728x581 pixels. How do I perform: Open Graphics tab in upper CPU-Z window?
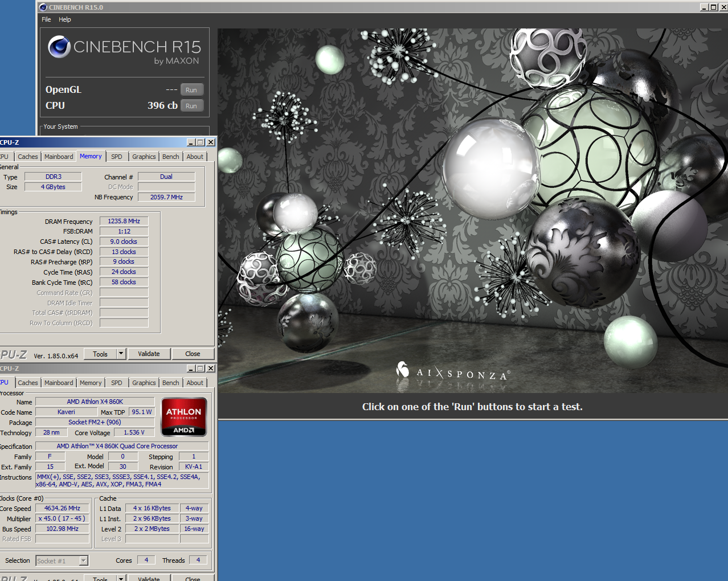click(x=144, y=157)
